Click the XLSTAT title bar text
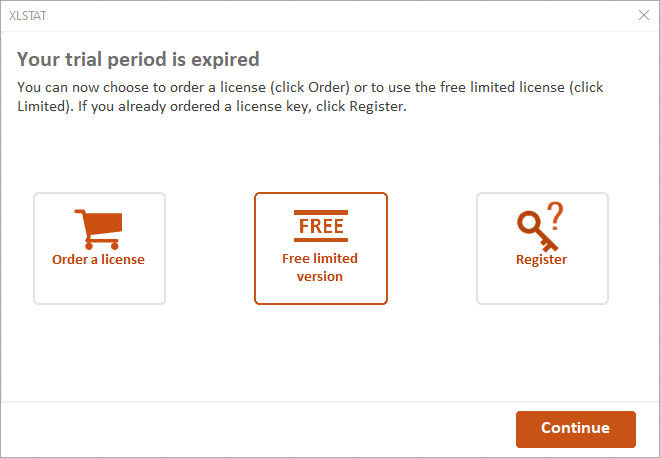 [29, 15]
